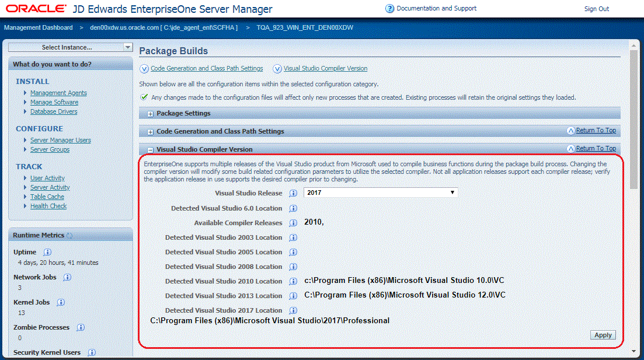
Task: Click info icon for Detected Visual Studio 2003 Location
Action: click(293, 237)
